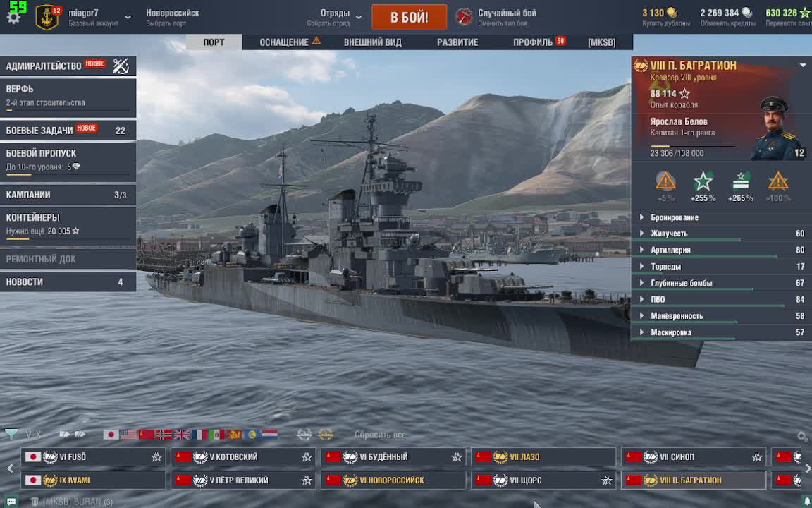812x508 pixels.
Task: Open the Отряды division dropdown
Action: (335, 17)
